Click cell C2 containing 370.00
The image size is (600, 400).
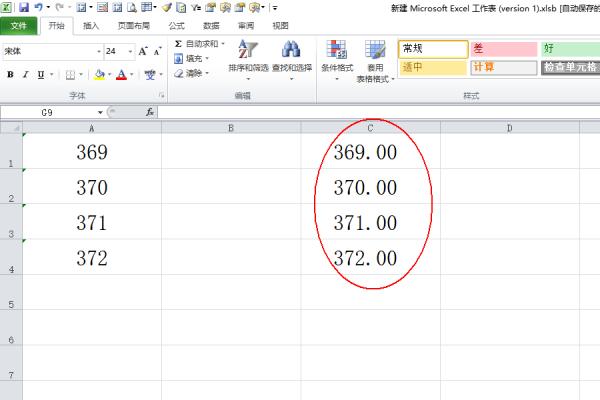pyautogui.click(x=370, y=186)
